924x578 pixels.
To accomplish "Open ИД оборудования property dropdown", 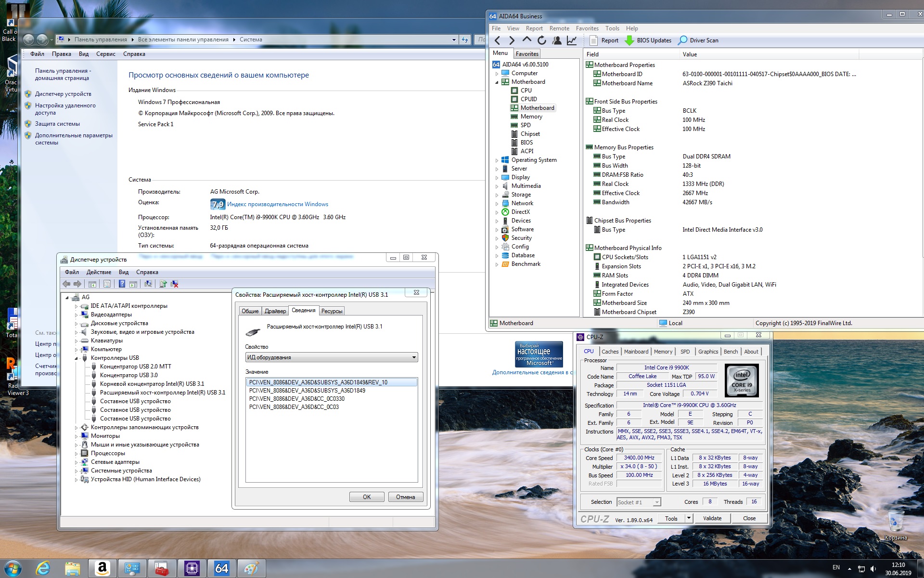I will click(x=413, y=357).
